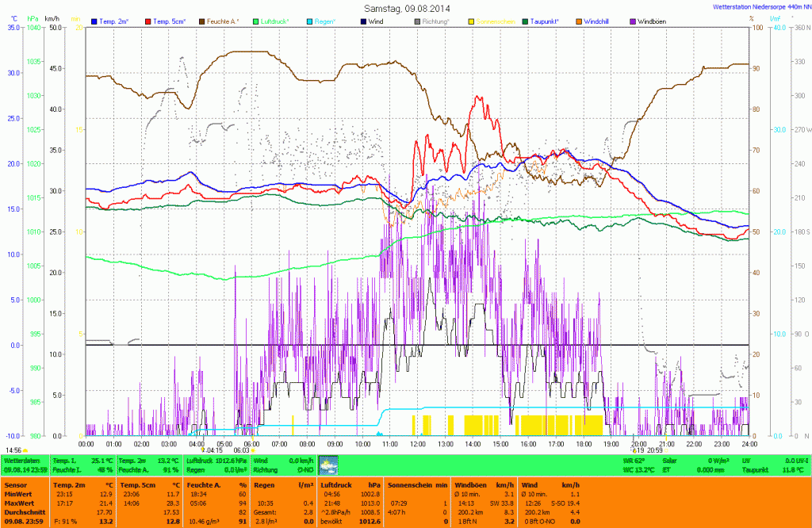Click the Windböen legend label
Image resolution: width=812 pixels, height=528 pixels.
tap(655, 21)
